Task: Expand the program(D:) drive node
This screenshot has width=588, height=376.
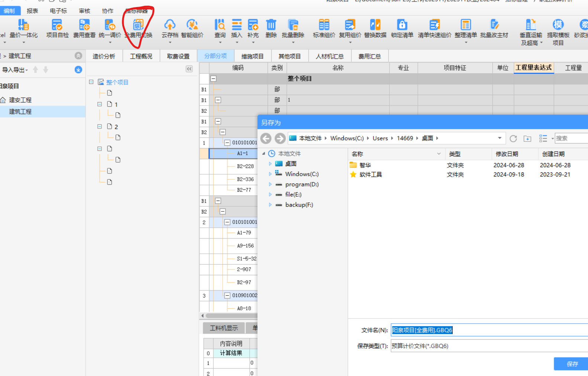Action: 270,184
